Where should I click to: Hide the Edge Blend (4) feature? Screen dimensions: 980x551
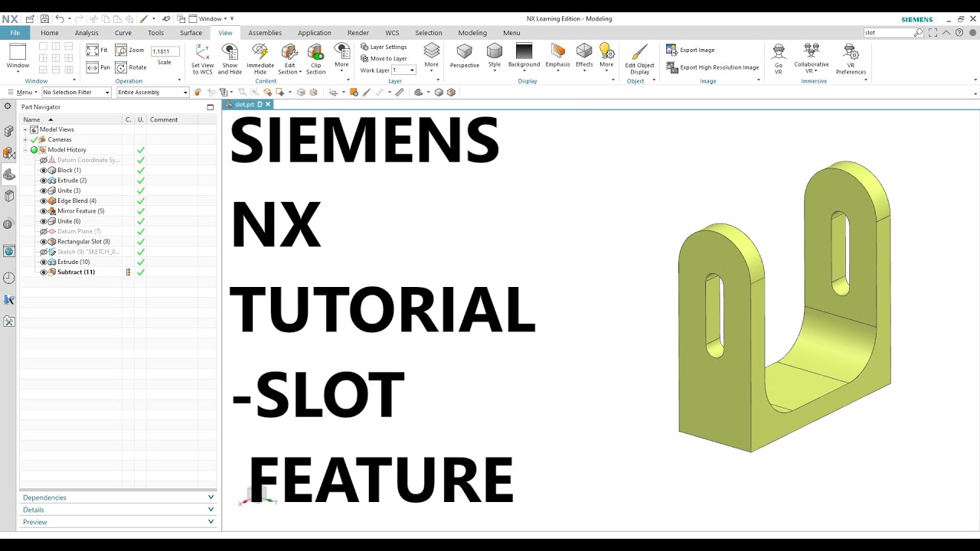click(x=43, y=201)
